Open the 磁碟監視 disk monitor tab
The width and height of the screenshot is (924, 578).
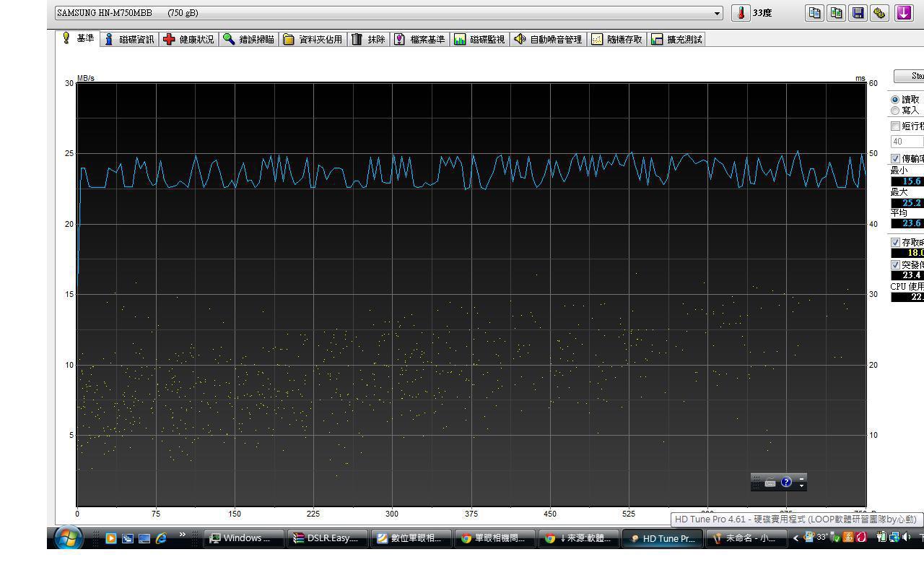click(x=479, y=40)
